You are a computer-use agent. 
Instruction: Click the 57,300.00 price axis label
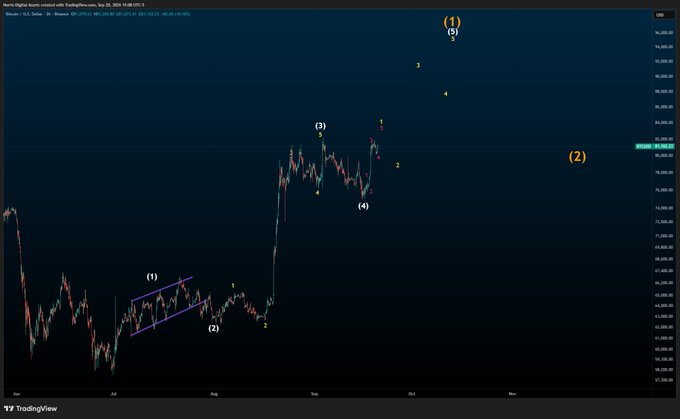pos(664,380)
